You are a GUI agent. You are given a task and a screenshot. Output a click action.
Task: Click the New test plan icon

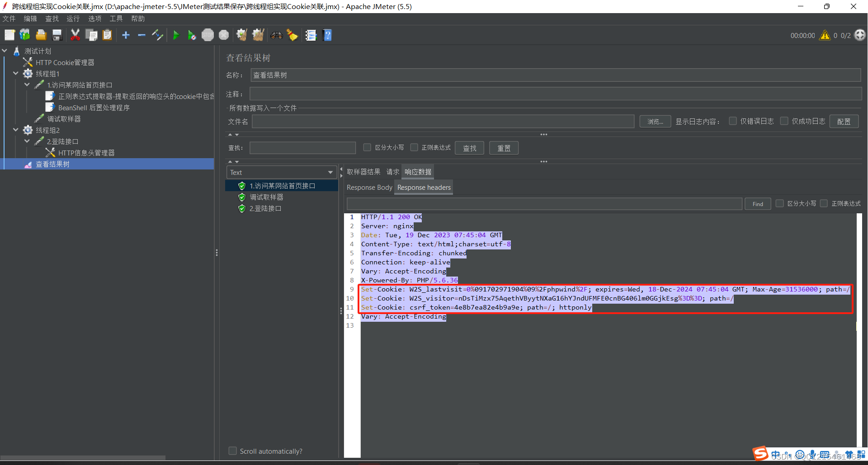click(9, 35)
